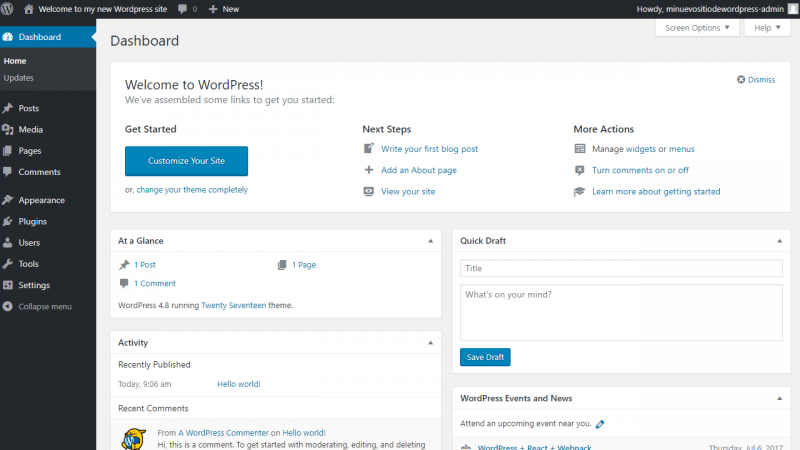Open the comments bubble in admin bar
Image resolution: width=800 pixels, height=450 pixels.
[x=182, y=9]
